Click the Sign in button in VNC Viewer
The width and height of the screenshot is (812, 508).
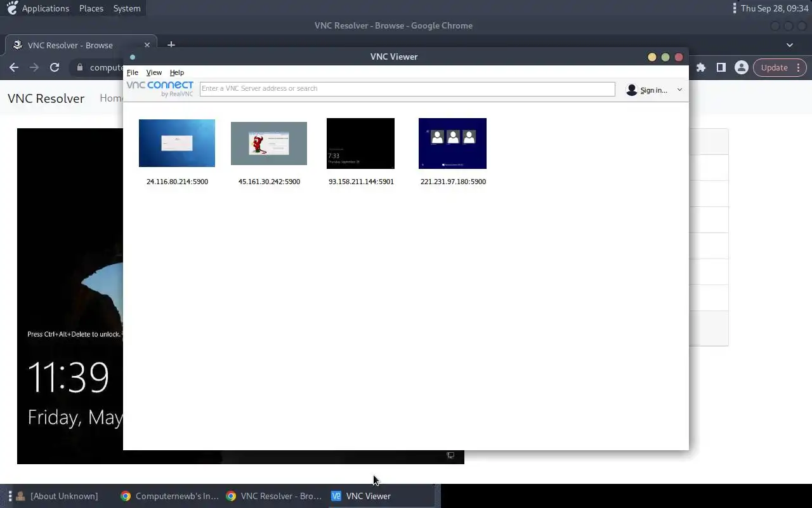tap(653, 90)
